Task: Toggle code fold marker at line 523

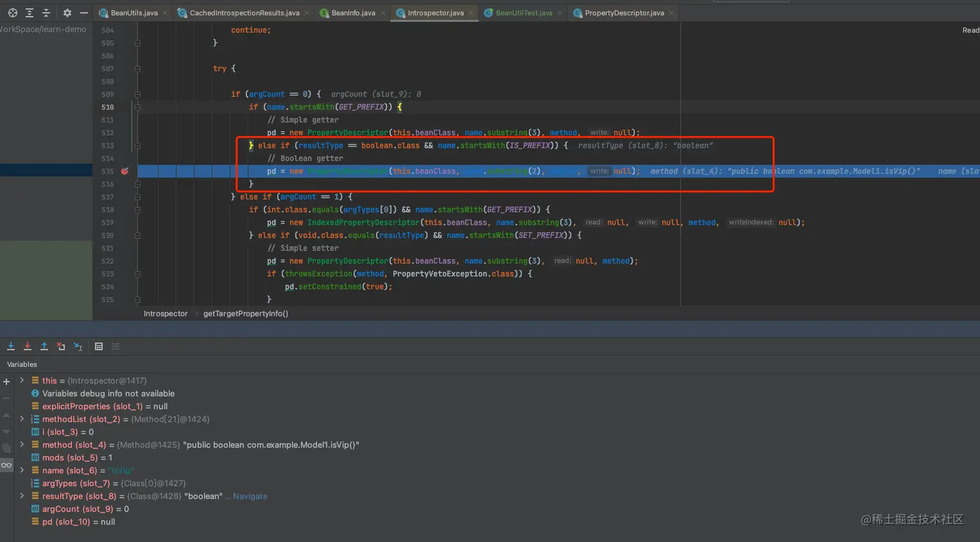Action: coord(137,274)
